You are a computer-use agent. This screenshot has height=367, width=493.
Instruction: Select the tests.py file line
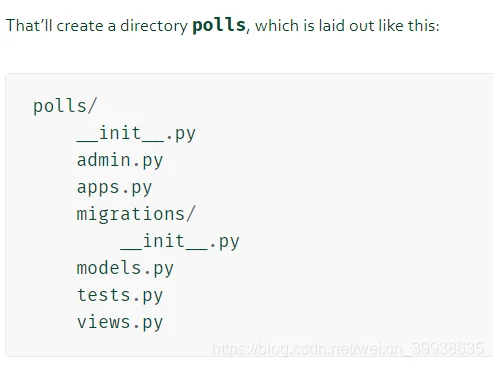[x=120, y=295]
